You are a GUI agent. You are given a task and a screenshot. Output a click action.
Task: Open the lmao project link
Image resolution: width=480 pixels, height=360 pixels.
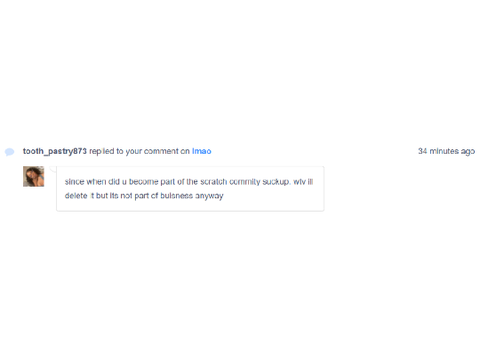(201, 151)
